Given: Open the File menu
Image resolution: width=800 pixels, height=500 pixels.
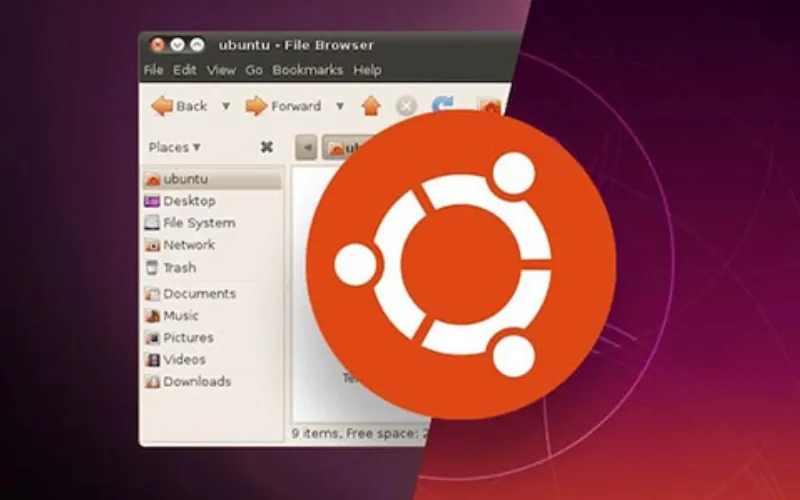Looking at the screenshot, I should 154,70.
